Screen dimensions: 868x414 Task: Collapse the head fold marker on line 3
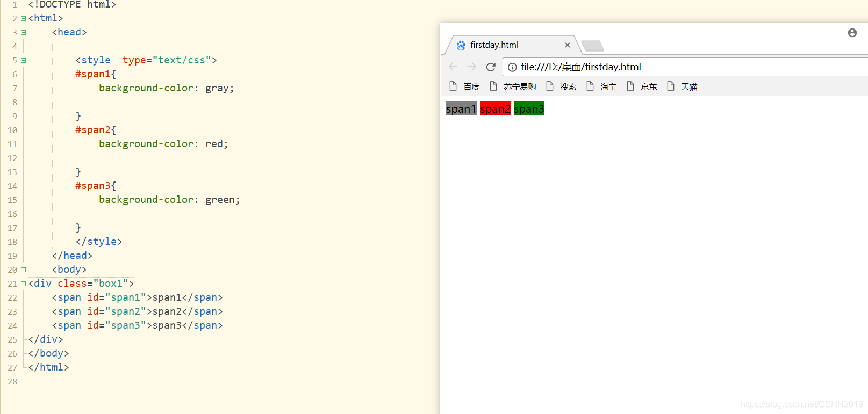[x=23, y=32]
